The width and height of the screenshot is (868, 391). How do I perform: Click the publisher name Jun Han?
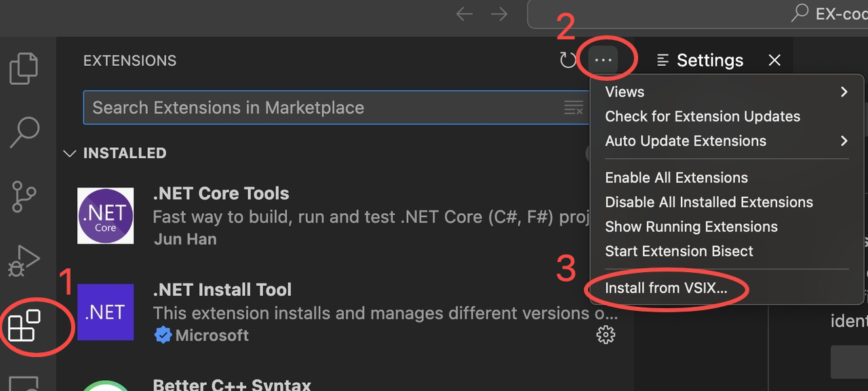(x=185, y=240)
